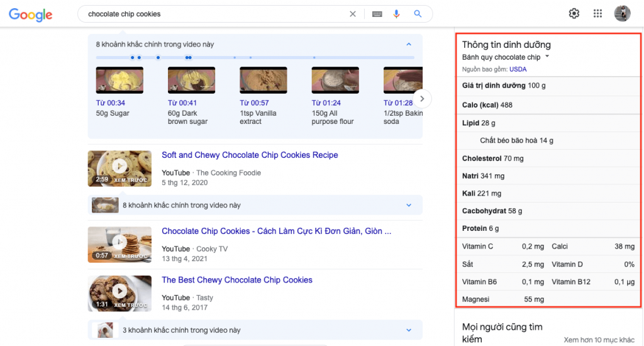Viewport: 644px width, 346px height.
Task: Click the Calci 38 mg entry
Action: point(593,247)
